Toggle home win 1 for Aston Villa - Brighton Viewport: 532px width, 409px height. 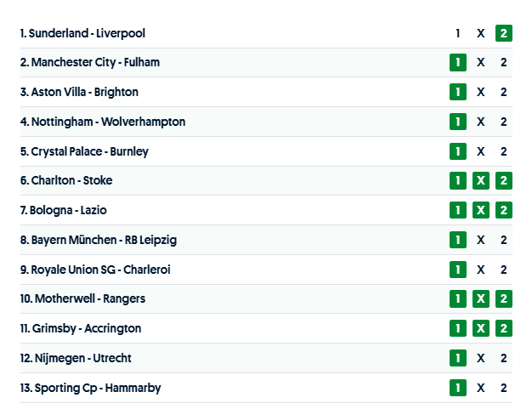tap(458, 92)
